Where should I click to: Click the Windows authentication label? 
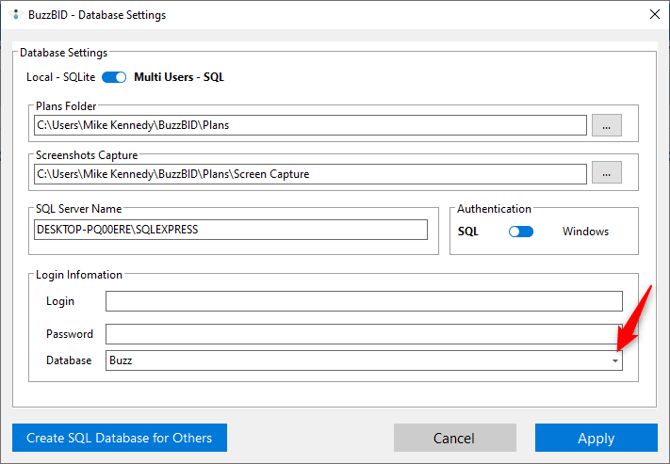[585, 231]
